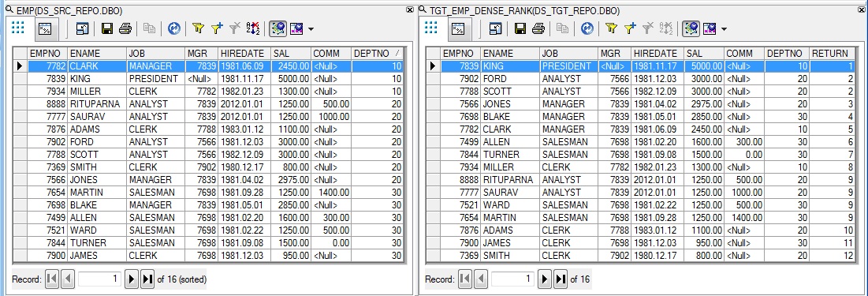Click the SAL column header in EMP table
868x296 pixels.
pyautogui.click(x=291, y=53)
